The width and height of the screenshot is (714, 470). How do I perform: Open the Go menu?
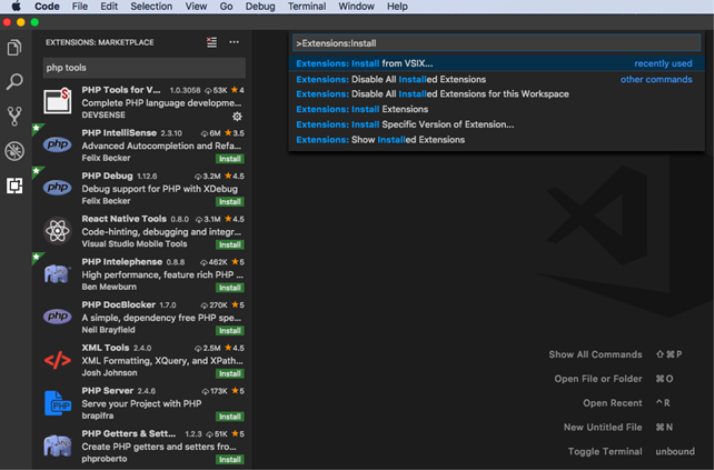[226, 6]
